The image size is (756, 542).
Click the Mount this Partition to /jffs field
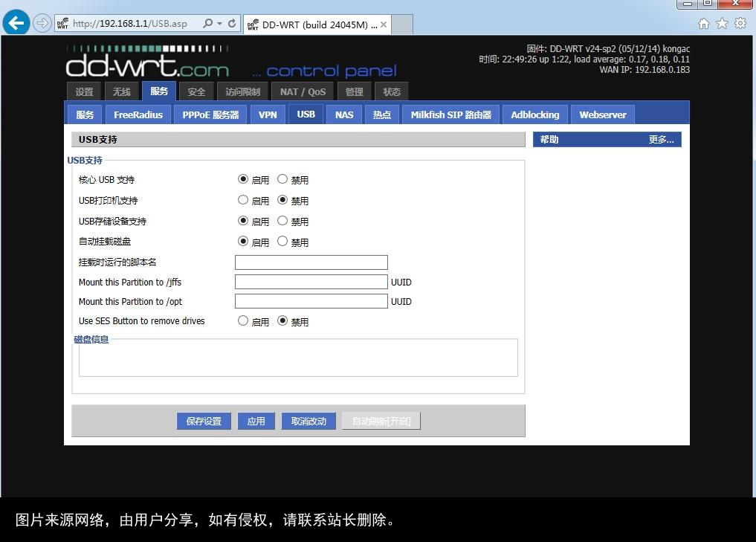[311, 282]
